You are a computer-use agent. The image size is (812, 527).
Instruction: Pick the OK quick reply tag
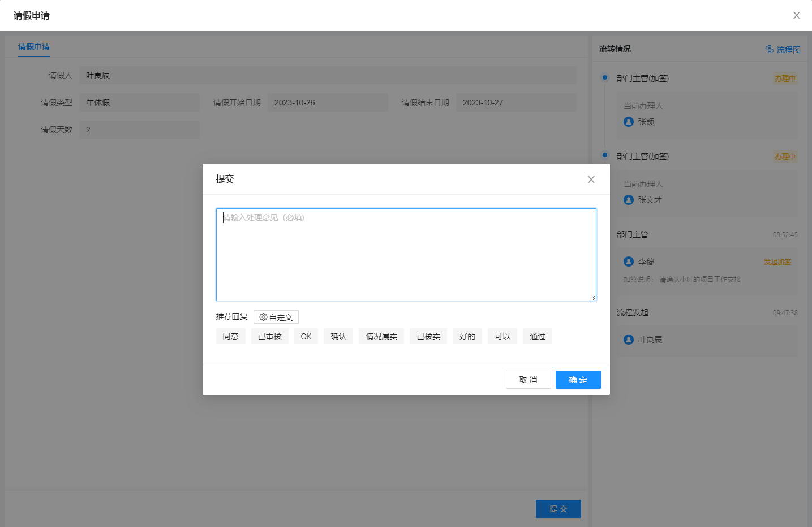tap(306, 336)
